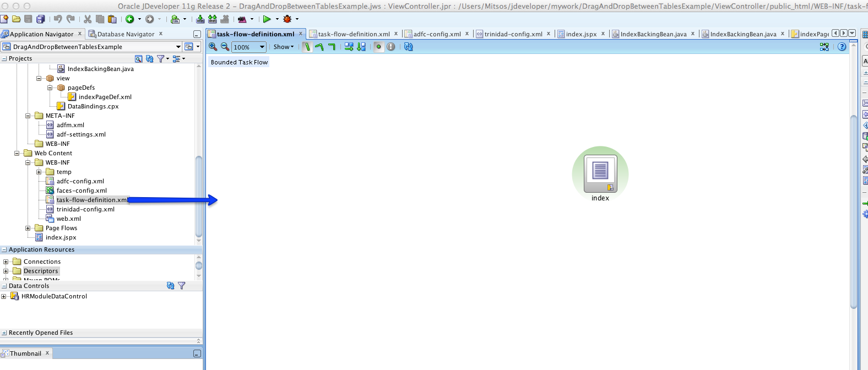Refresh the Projects panel
The image size is (868, 370).
[x=150, y=58]
